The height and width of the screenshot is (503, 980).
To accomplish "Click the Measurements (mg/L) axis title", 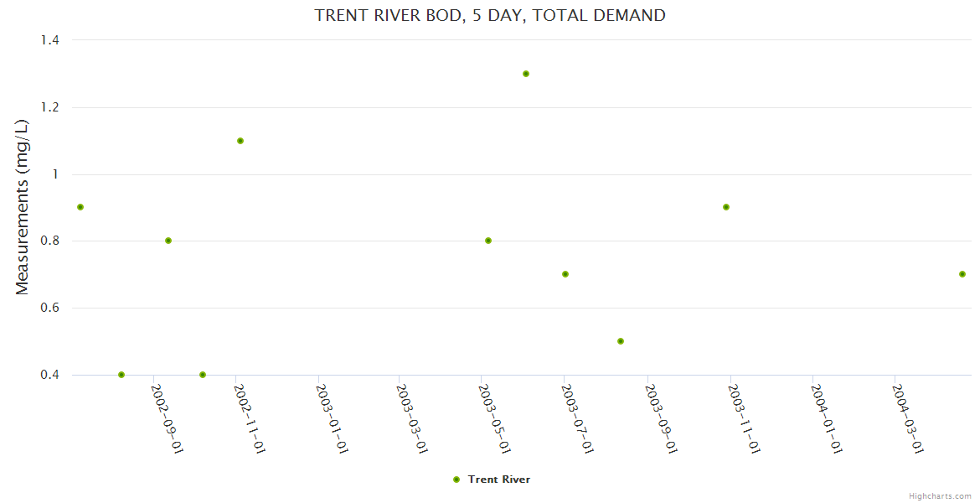I will (x=23, y=207).
